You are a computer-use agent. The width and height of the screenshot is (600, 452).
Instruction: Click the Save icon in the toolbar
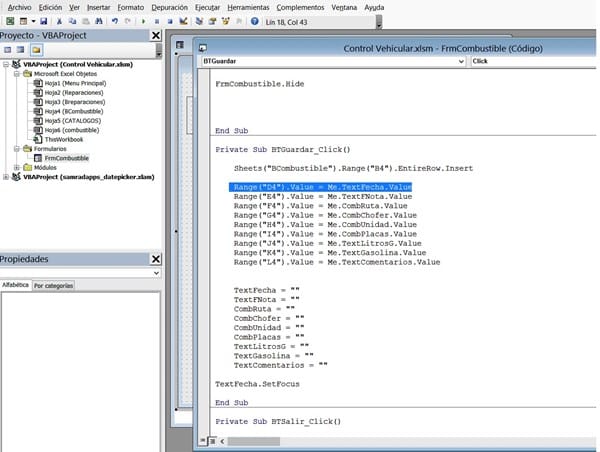[x=45, y=20]
